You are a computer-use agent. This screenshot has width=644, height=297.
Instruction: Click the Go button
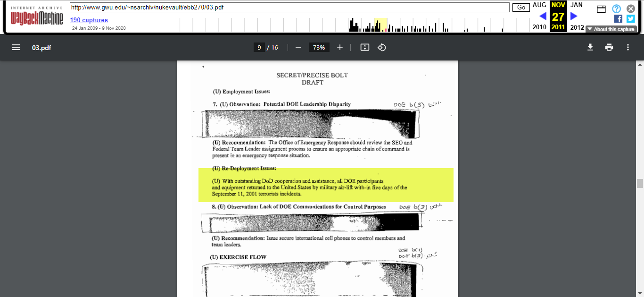point(521,7)
